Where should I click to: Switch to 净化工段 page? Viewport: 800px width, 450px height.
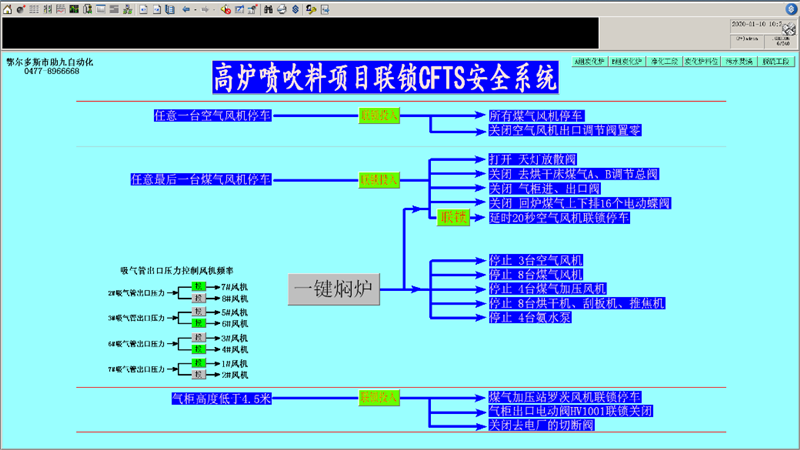[664, 61]
